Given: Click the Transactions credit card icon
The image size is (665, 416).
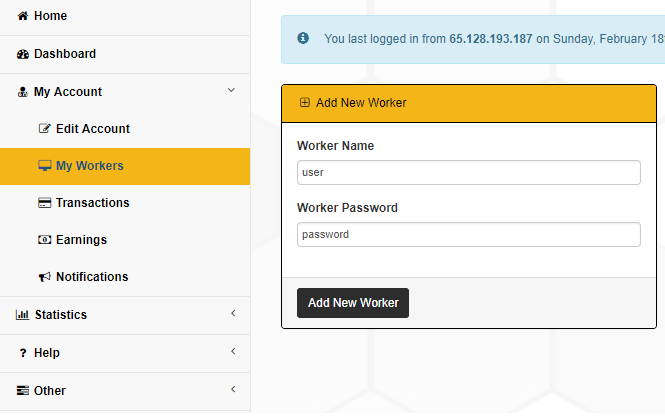Looking at the screenshot, I should [x=44, y=203].
